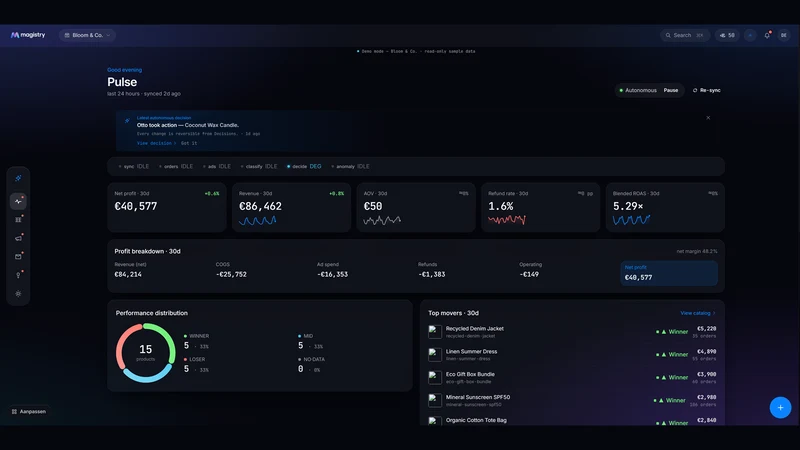Click the COGS value -€25,752

(x=231, y=274)
